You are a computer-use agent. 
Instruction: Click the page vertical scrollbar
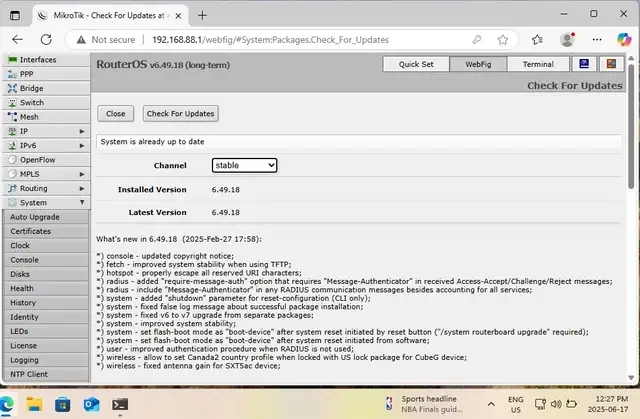631,126
